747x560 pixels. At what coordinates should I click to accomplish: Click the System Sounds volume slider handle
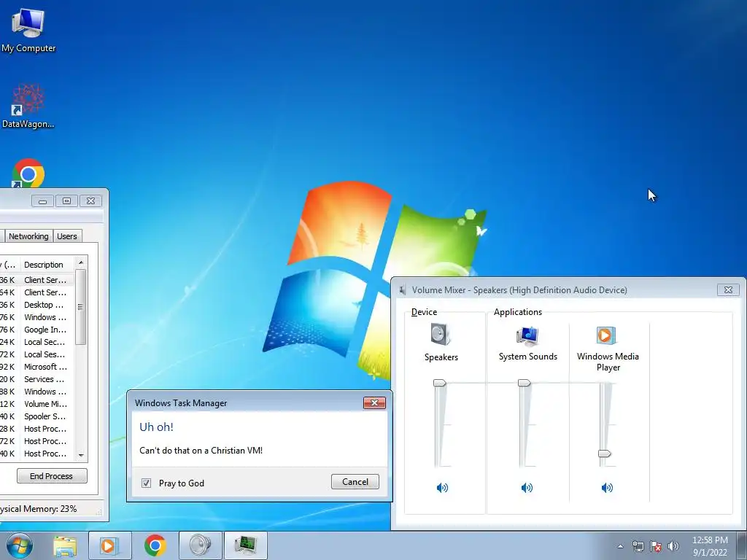(524, 383)
